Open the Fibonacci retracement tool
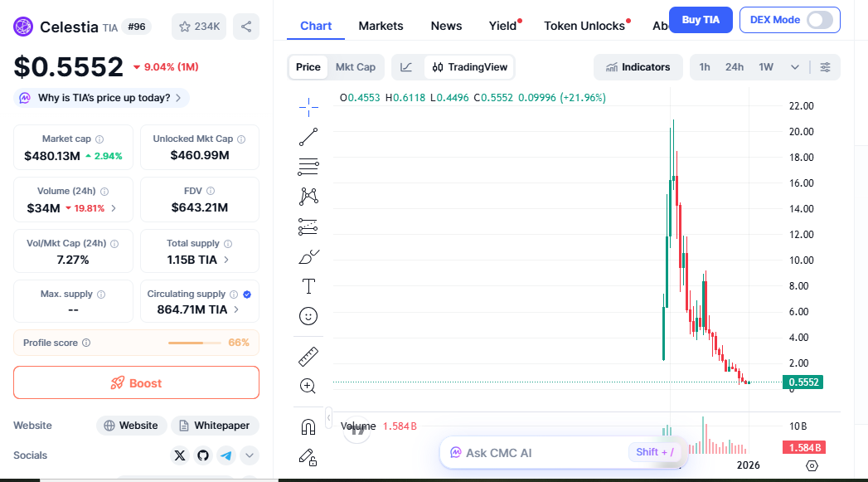Viewport: 868px width, 482px height. (308, 167)
